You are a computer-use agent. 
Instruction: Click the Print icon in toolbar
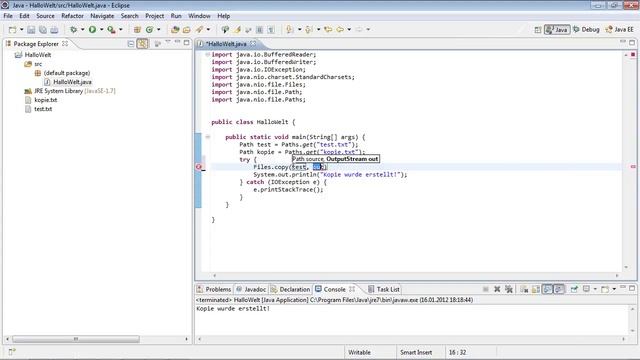pos(54,30)
